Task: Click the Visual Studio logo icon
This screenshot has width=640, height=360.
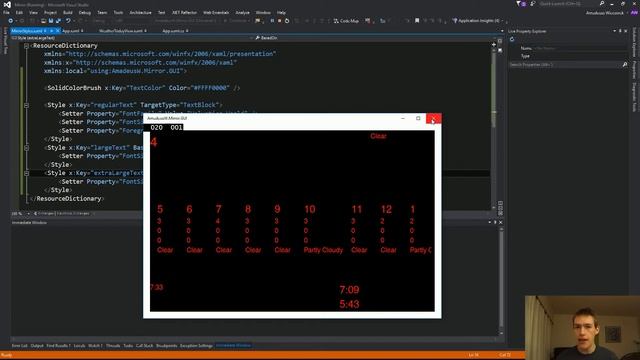Action: click(x=7, y=4)
